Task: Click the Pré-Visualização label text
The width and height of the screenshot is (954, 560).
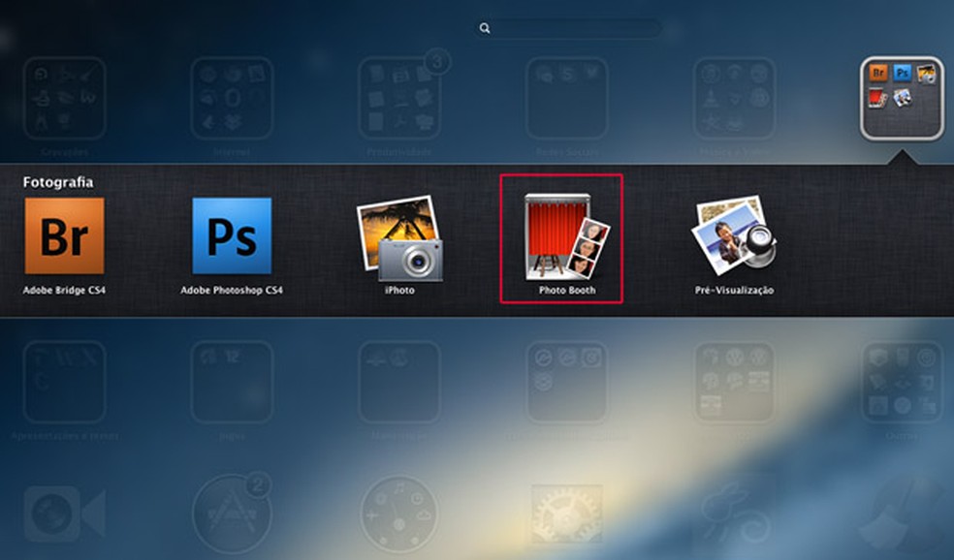Action: coord(734,290)
